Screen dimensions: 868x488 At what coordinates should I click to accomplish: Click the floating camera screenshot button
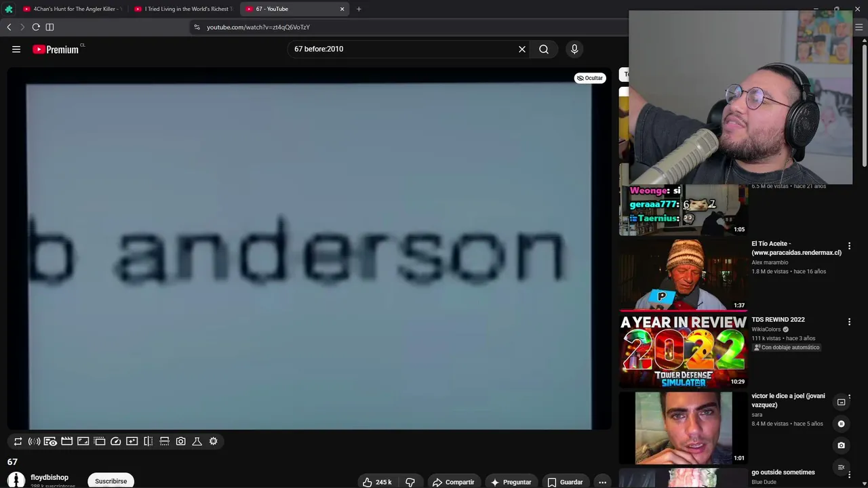(841, 445)
